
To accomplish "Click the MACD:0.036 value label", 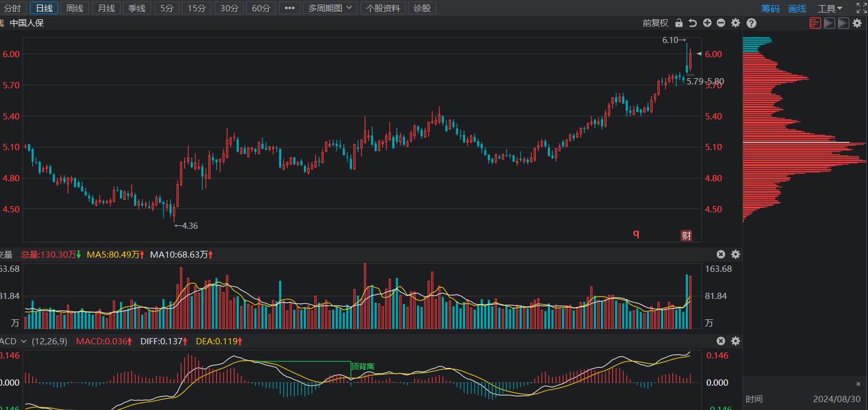I will pyautogui.click(x=104, y=341).
